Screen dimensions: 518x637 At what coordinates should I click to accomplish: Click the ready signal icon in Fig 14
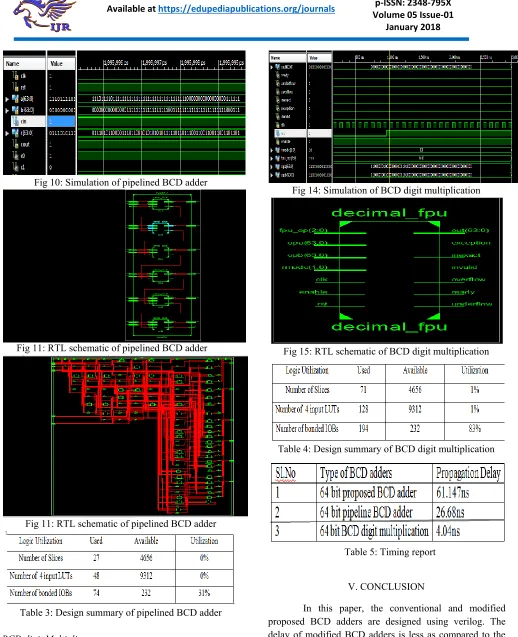[x=277, y=75]
